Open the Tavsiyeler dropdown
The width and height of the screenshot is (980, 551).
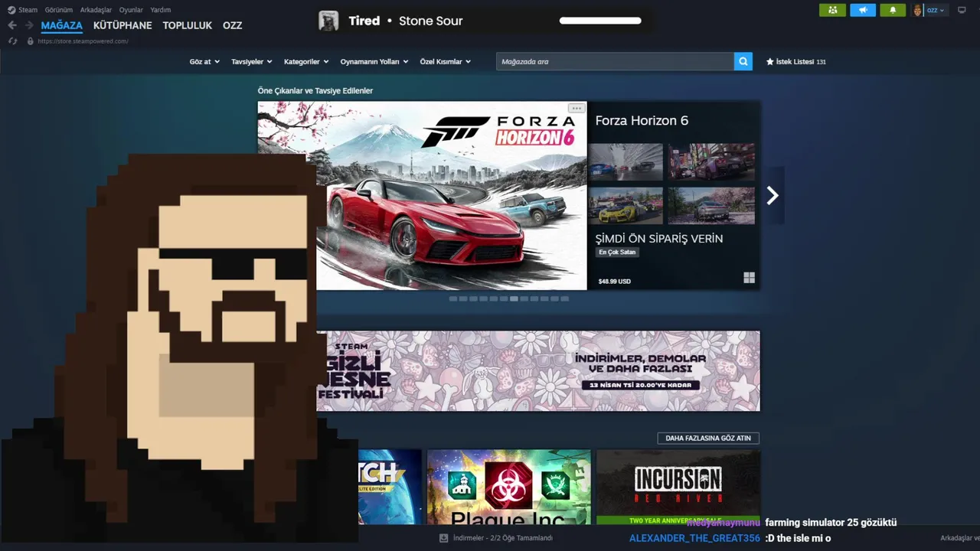[x=251, y=61]
